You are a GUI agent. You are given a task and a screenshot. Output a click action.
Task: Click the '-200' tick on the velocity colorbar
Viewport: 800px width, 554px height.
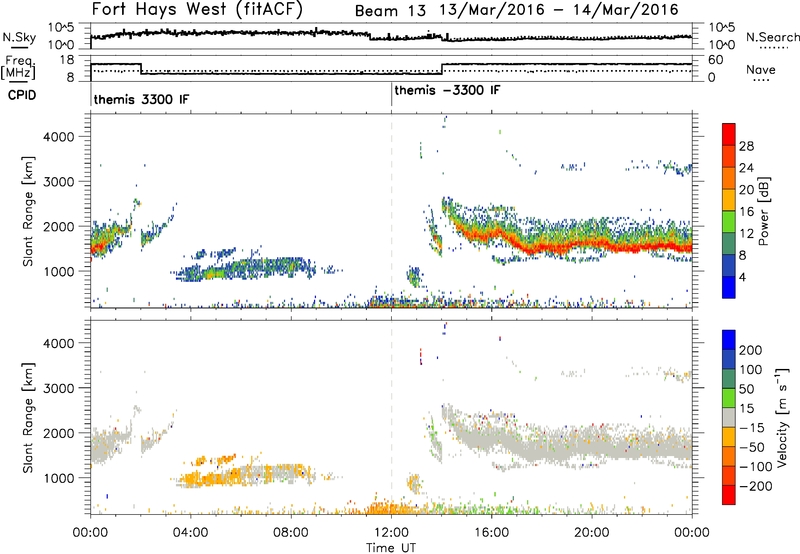click(x=756, y=486)
